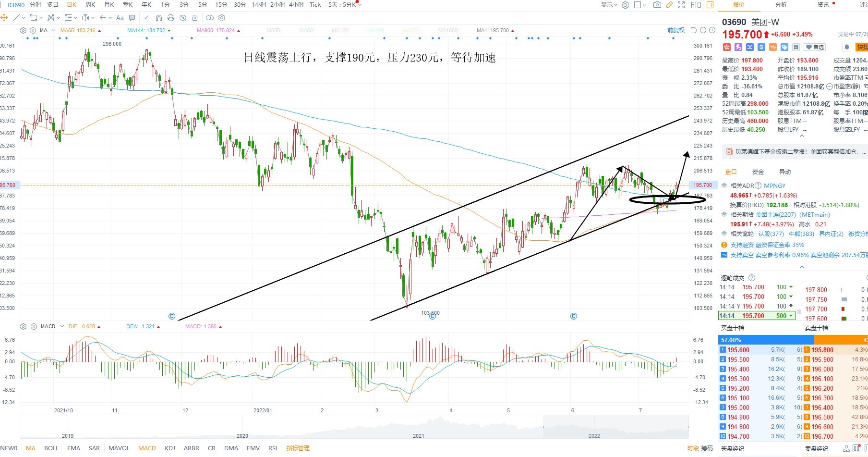Remove the MA indicator with its X icon
Viewport: 868px width, 457px height.
[33, 30]
